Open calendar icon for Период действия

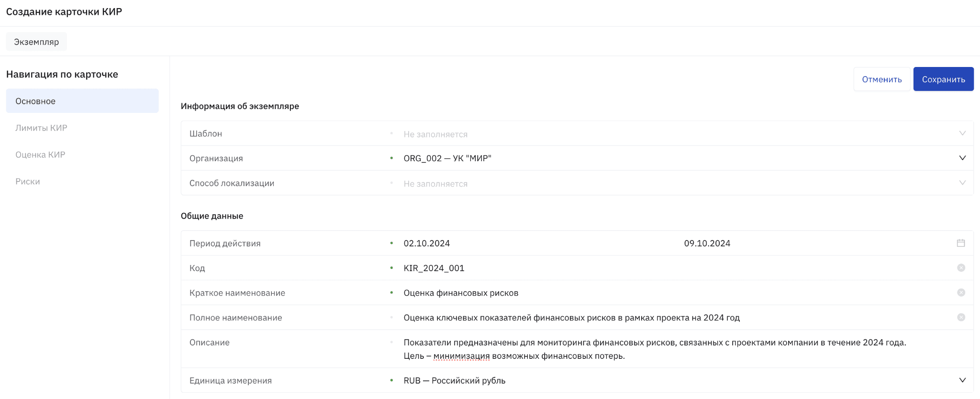coord(961,243)
